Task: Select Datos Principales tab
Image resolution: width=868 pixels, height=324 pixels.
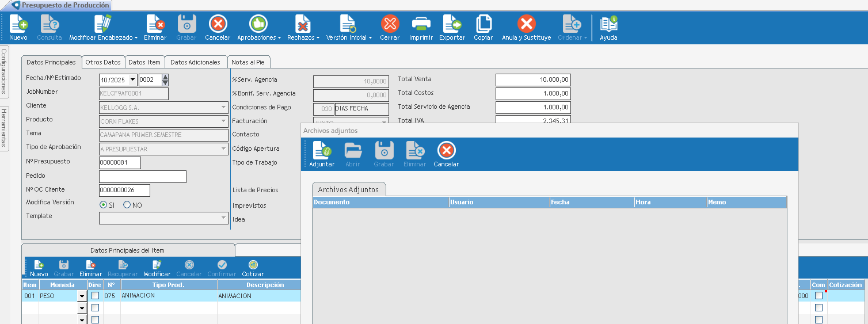Action: pos(51,62)
